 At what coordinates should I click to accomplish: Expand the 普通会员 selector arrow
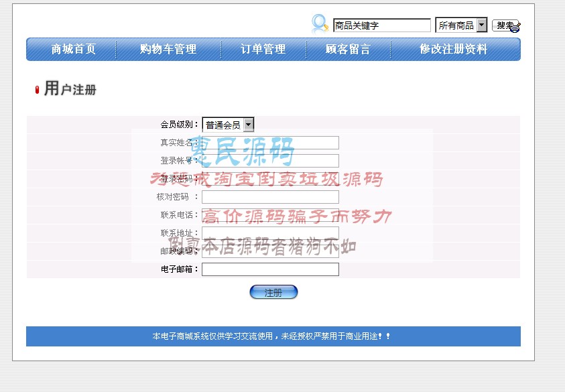(x=248, y=123)
